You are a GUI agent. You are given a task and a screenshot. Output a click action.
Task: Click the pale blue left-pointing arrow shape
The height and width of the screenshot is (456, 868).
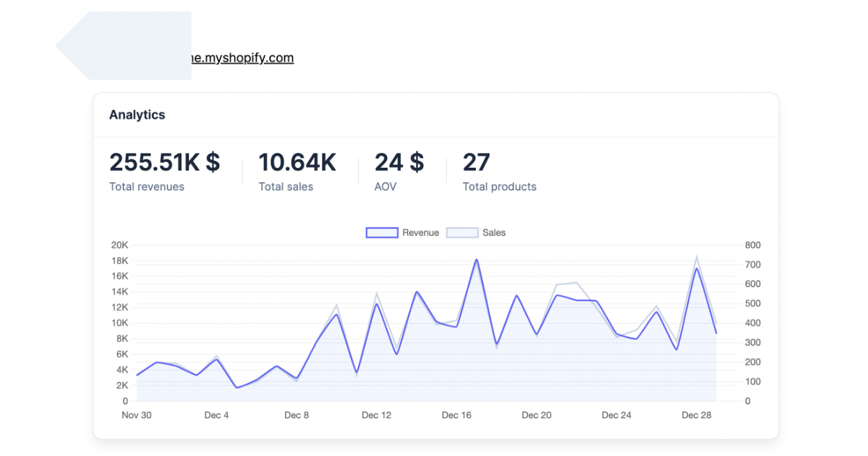123,46
